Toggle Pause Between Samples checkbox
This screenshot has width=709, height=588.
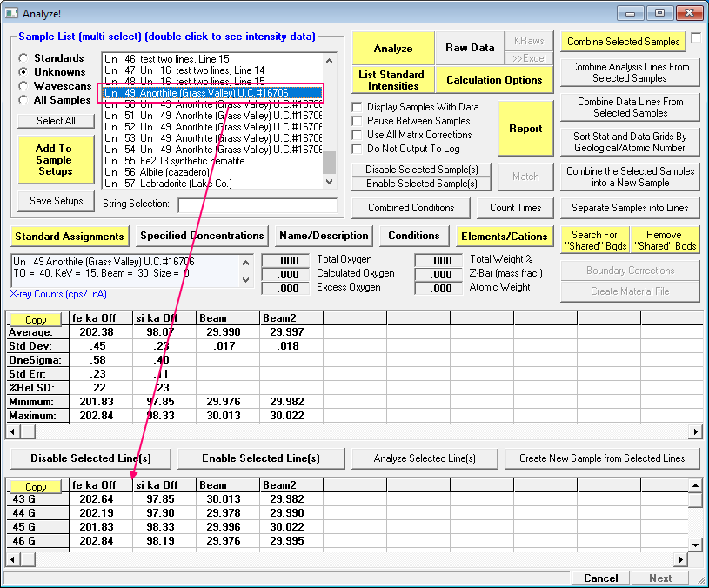coord(357,121)
